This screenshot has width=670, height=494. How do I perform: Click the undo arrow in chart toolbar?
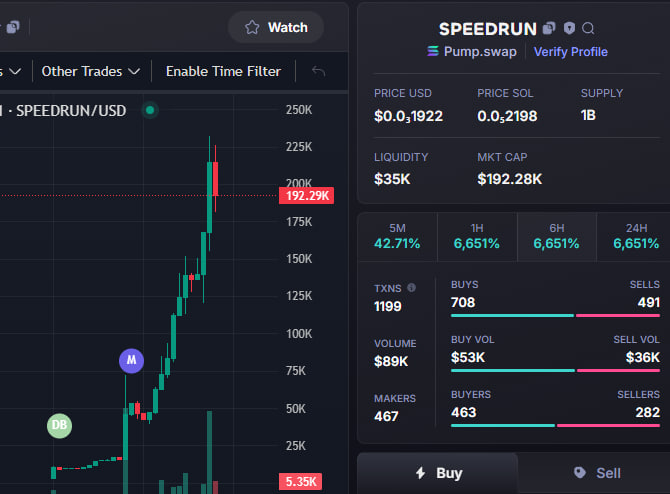click(x=318, y=71)
